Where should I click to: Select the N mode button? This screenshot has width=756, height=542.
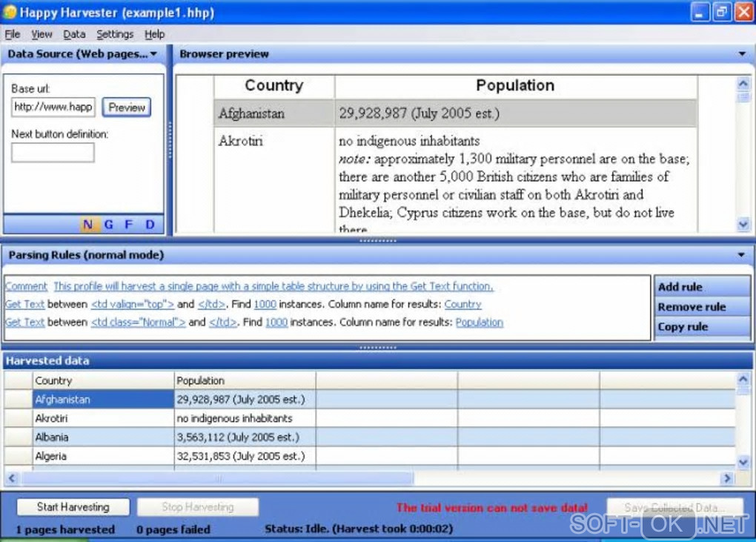[87, 224]
